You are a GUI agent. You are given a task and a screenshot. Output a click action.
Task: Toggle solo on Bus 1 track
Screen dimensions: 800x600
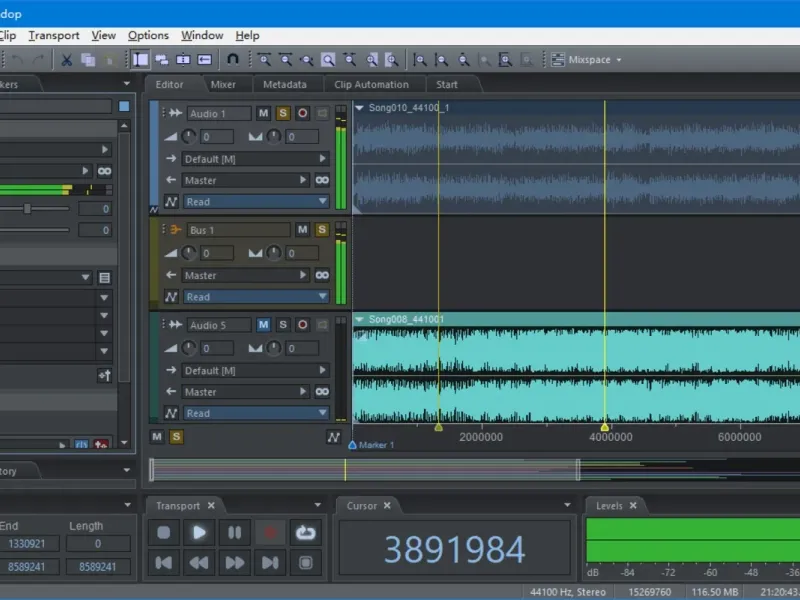coord(322,230)
